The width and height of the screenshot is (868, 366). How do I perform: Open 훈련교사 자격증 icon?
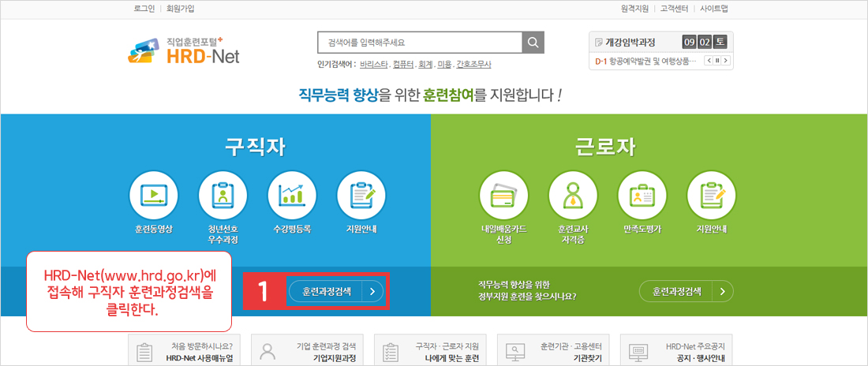(x=573, y=196)
